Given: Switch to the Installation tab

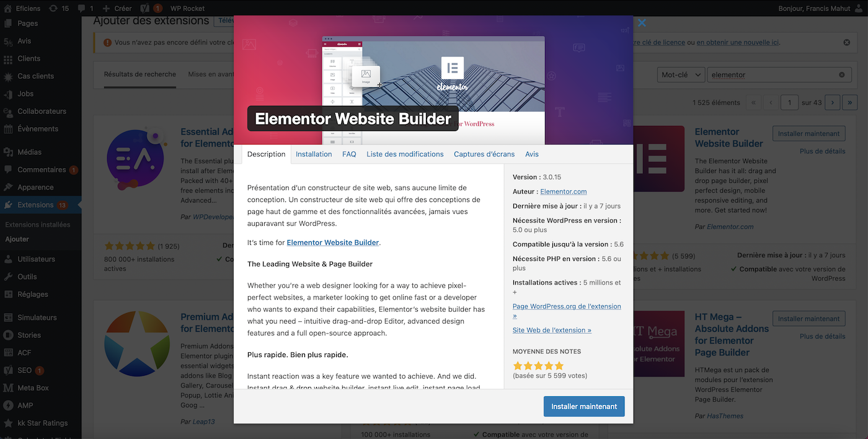Looking at the screenshot, I should coord(314,154).
